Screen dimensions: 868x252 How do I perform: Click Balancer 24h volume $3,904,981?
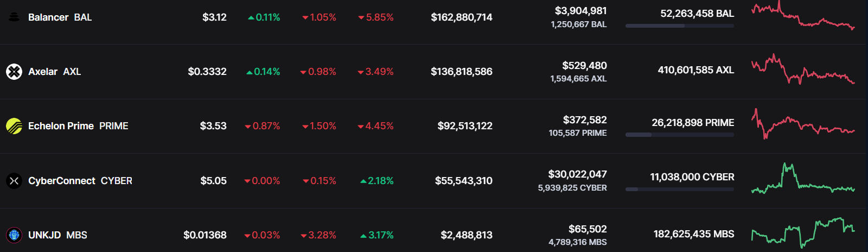point(580,11)
